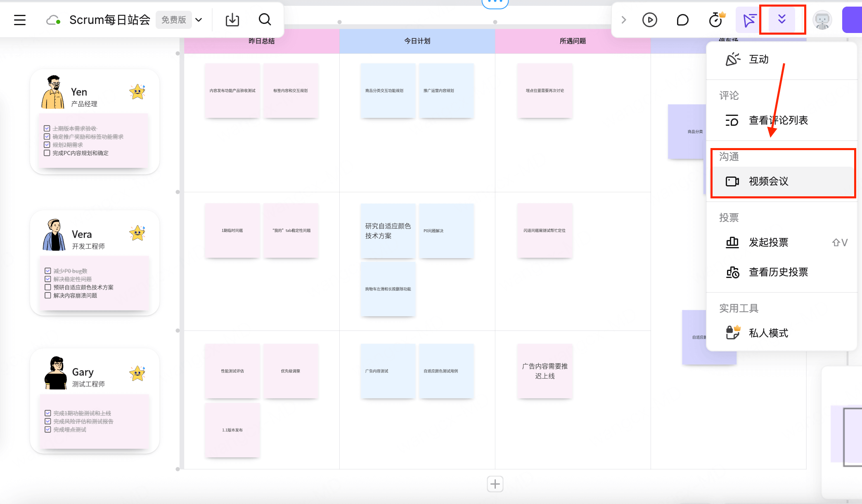Expand the left arrow chevron near toolbar
Viewport: 862px width, 504px height.
[623, 19]
